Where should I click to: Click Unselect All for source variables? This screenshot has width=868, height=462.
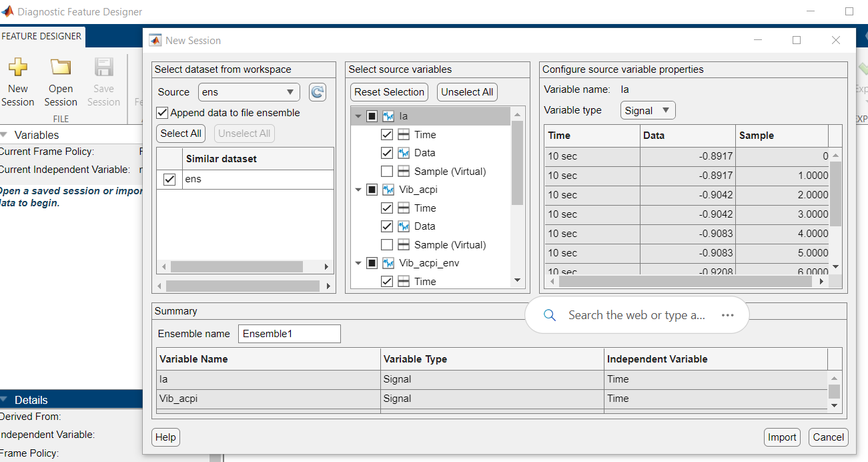467,92
